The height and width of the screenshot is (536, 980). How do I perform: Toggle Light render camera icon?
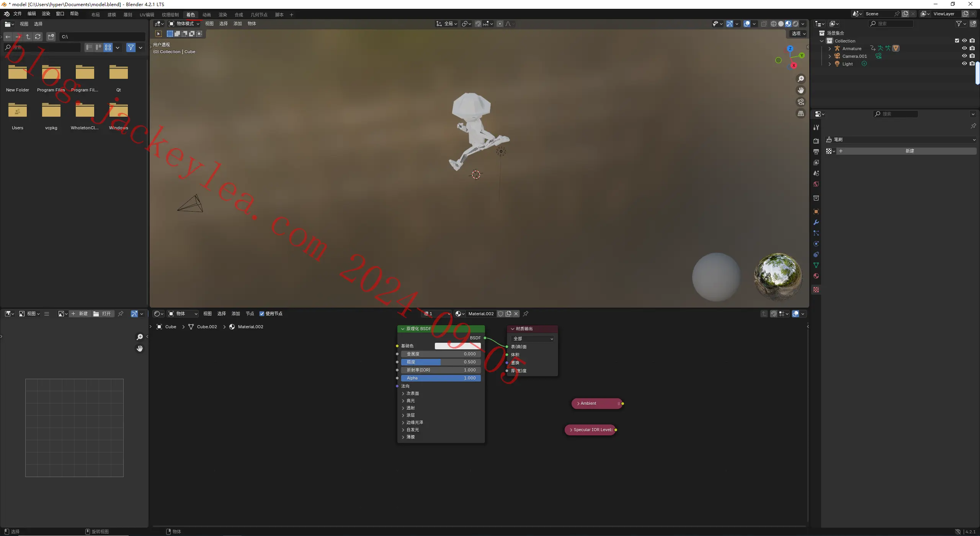pyautogui.click(x=972, y=64)
